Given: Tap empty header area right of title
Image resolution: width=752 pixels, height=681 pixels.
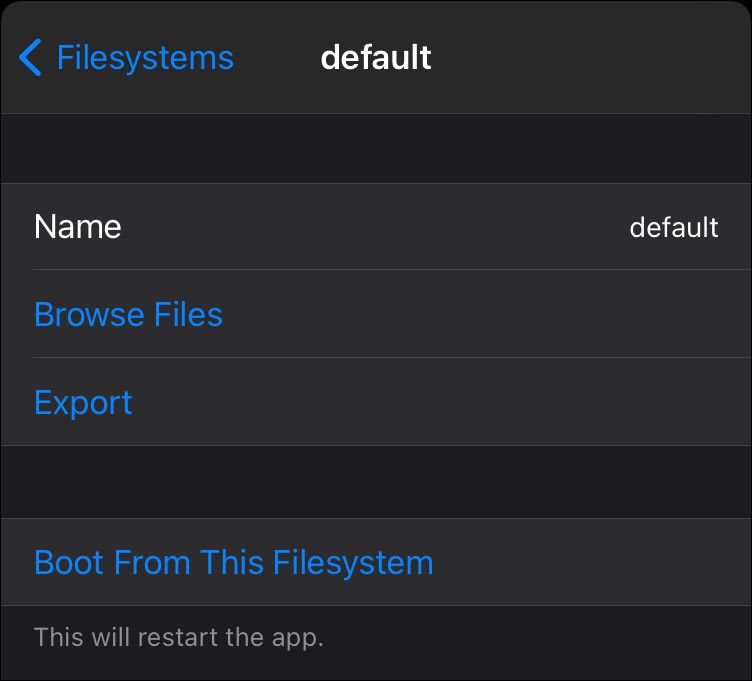Looking at the screenshot, I should pyautogui.click(x=600, y=57).
